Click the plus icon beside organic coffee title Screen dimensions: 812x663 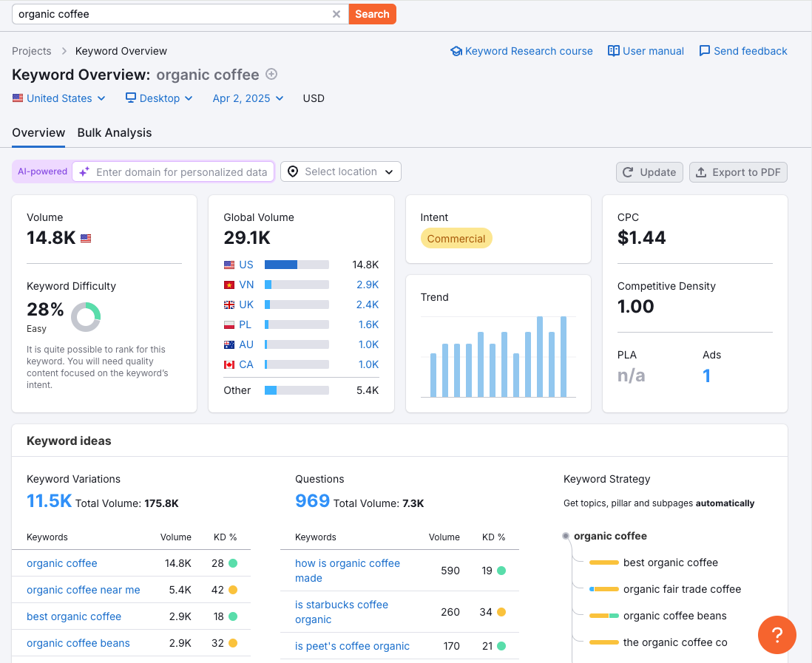click(x=271, y=74)
